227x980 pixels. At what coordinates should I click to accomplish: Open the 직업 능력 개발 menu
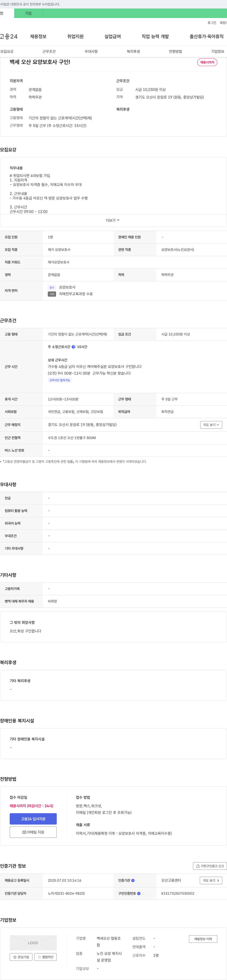pos(155,36)
